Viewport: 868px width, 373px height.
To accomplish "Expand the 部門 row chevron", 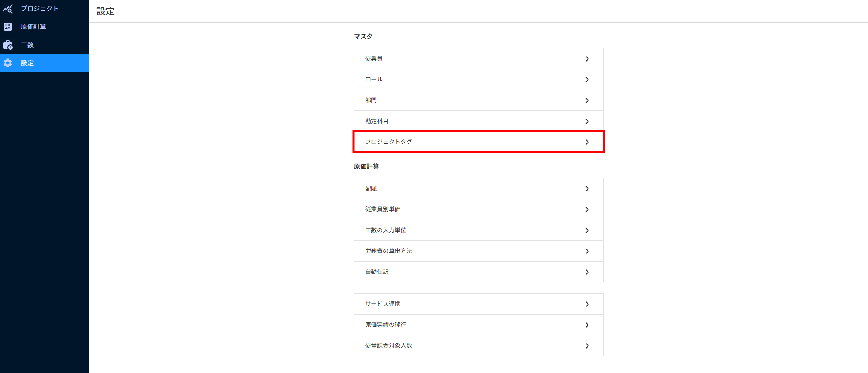I will click(587, 100).
